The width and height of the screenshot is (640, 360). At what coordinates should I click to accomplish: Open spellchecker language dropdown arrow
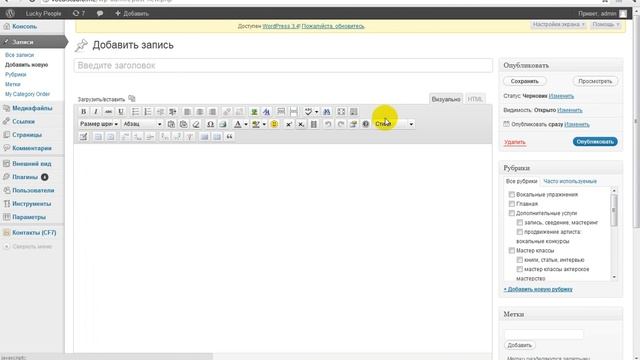coord(316,111)
